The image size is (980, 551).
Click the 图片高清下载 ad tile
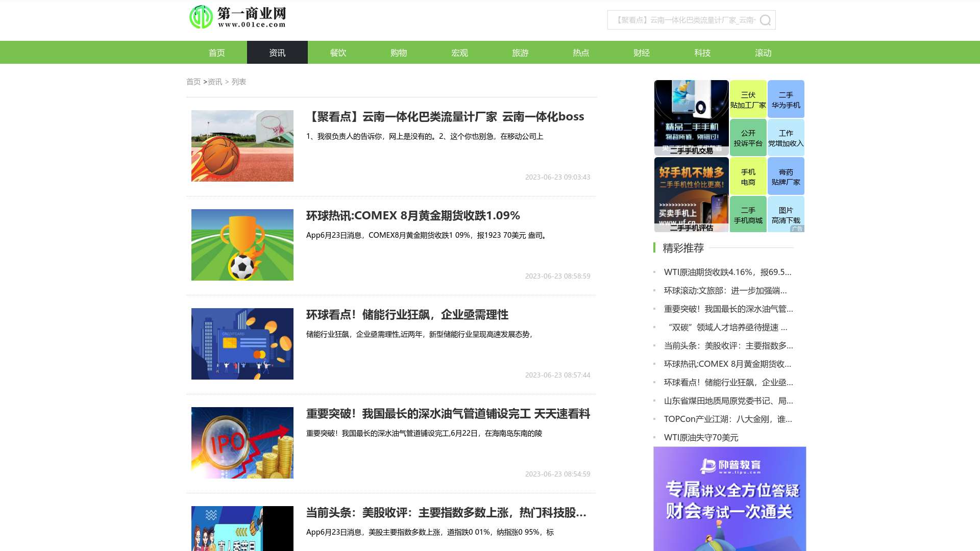[786, 215]
